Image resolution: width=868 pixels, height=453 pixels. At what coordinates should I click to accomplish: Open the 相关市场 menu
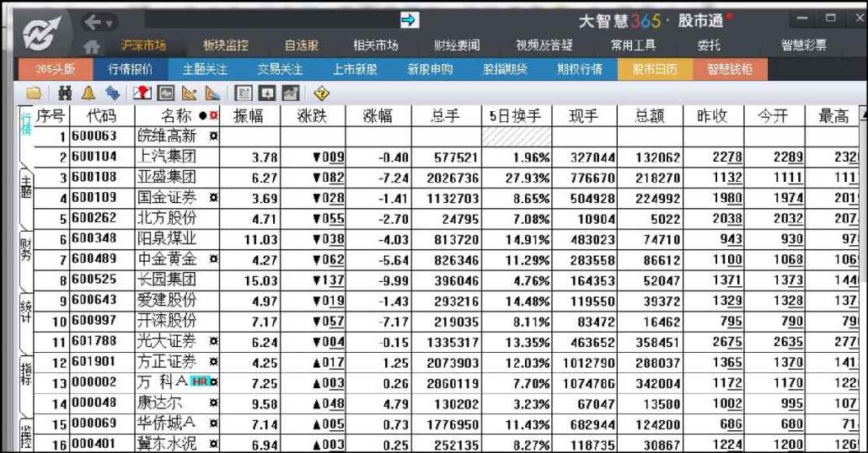point(376,45)
